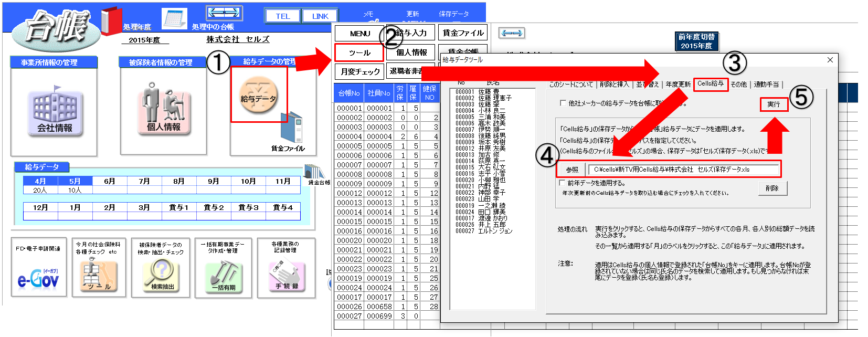Click the 台帳No column header
This screenshot has width=868, height=337.
[349, 93]
